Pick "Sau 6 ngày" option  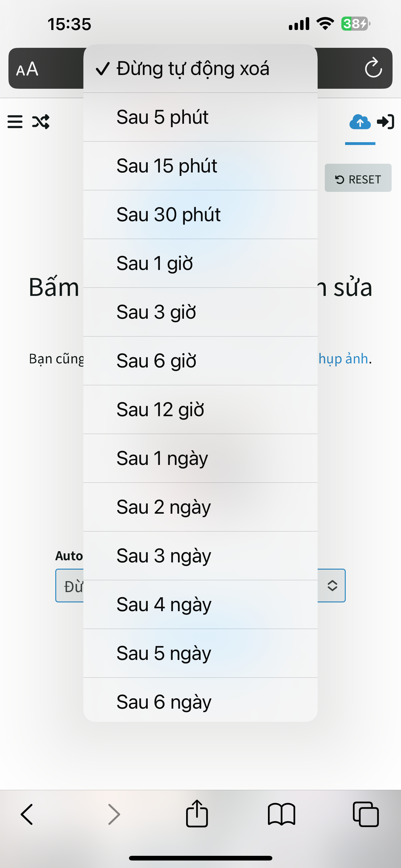(x=200, y=701)
